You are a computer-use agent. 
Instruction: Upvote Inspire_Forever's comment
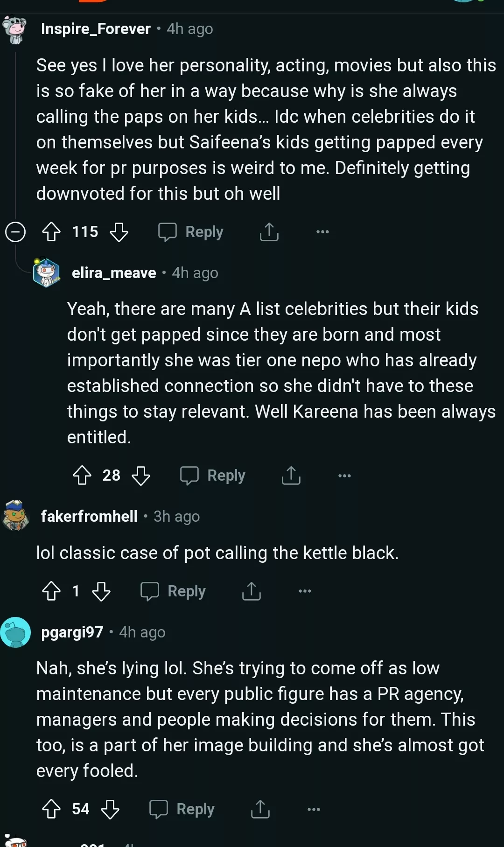pyautogui.click(x=51, y=231)
